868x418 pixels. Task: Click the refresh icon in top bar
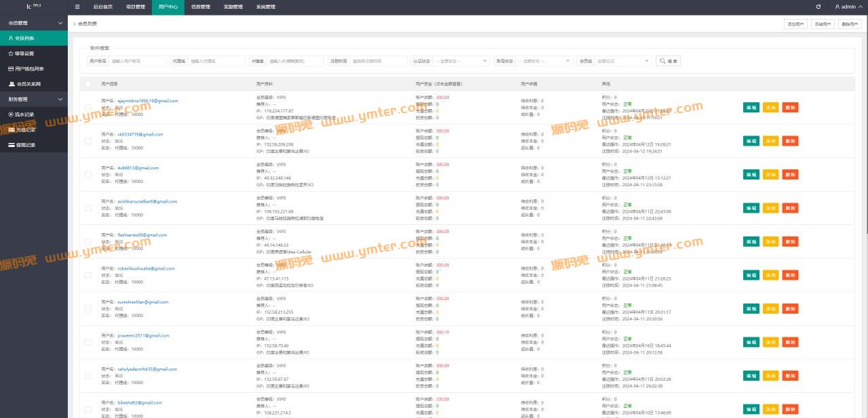pos(818,7)
